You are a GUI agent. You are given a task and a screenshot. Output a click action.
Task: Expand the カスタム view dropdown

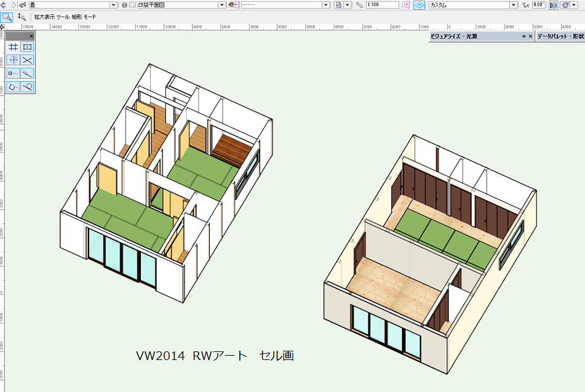[x=514, y=5]
